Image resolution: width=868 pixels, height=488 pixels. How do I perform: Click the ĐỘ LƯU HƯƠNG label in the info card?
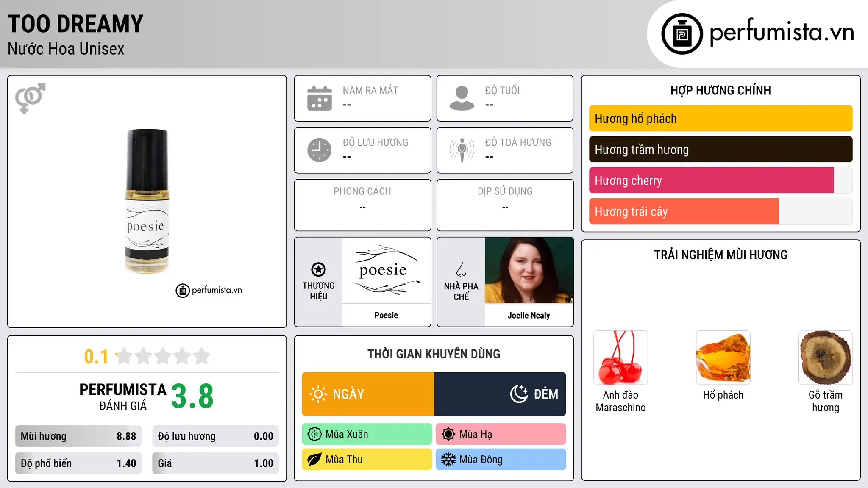point(375,143)
